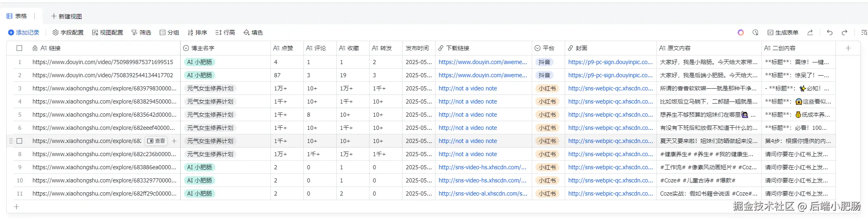Check the checkbox on the hovered row
868x219 pixels.
pos(19,141)
